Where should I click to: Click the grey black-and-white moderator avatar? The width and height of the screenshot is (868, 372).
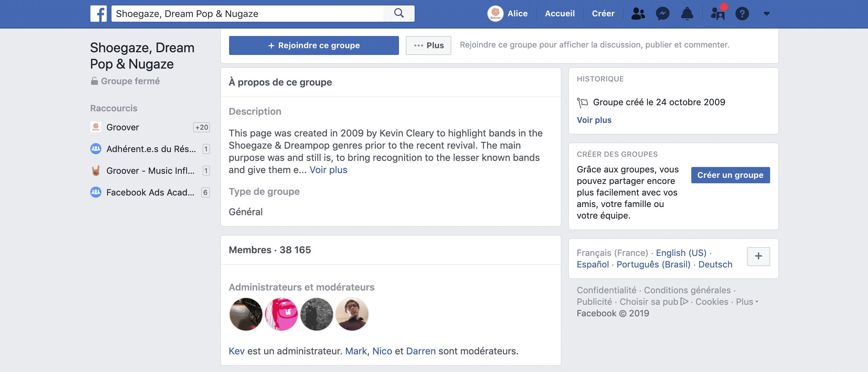[x=317, y=314]
